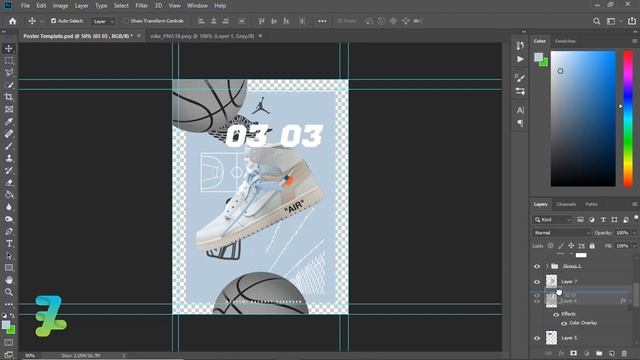Click the Home icon in options bar
The height and width of the screenshot is (360, 640).
tap(13, 21)
